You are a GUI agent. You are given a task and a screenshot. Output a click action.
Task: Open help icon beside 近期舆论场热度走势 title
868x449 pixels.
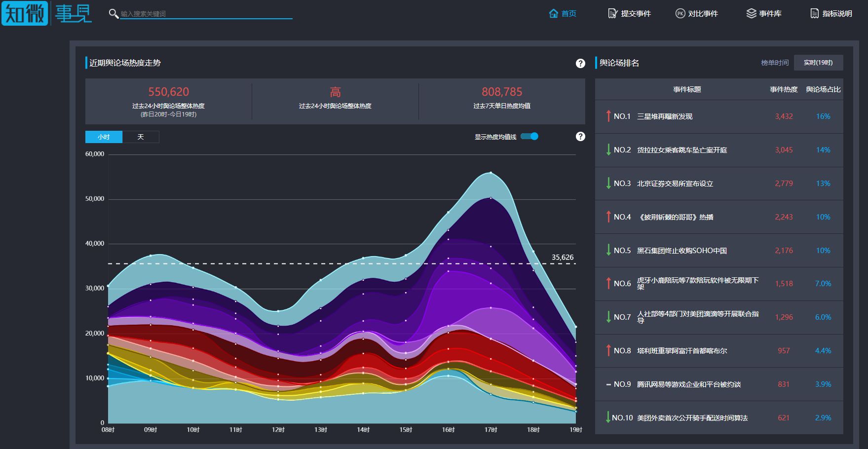[580, 63]
